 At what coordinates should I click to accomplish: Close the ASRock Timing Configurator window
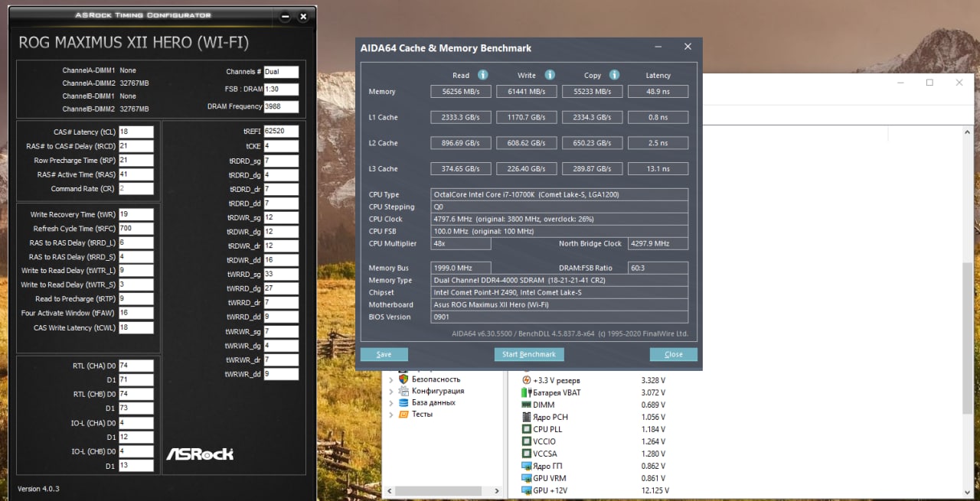coord(304,16)
